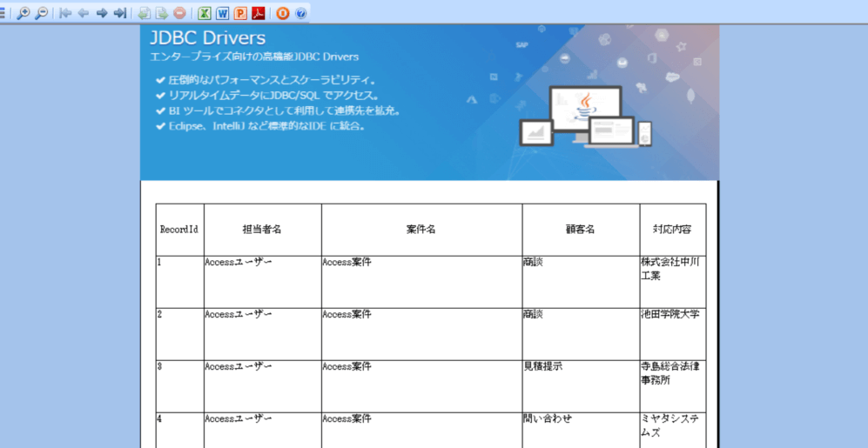Go to the first page arrow
Image resolution: width=868 pixels, height=448 pixels.
(65, 13)
